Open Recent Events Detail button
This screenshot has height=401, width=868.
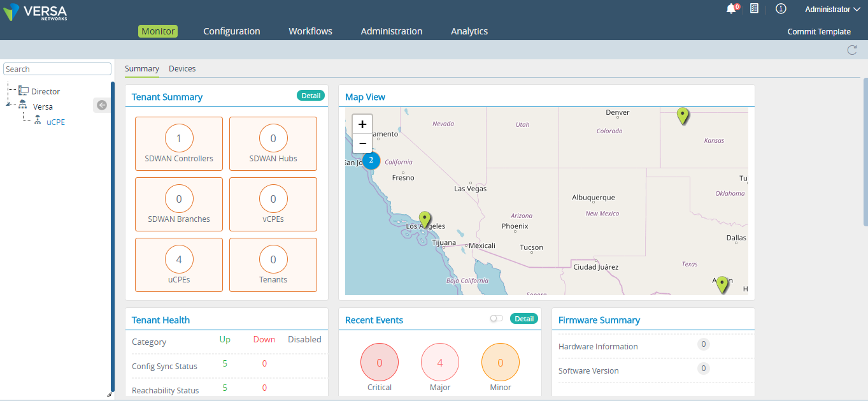click(524, 318)
